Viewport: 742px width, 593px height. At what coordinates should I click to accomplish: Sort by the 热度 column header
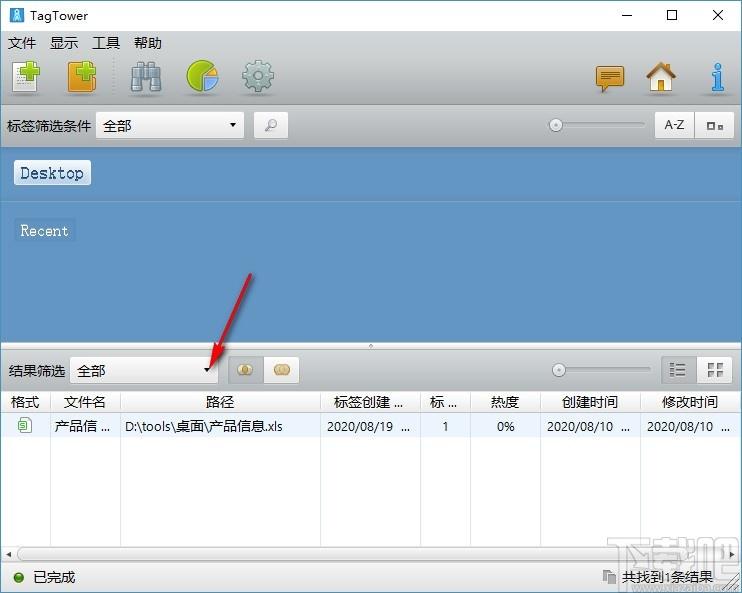[505, 402]
